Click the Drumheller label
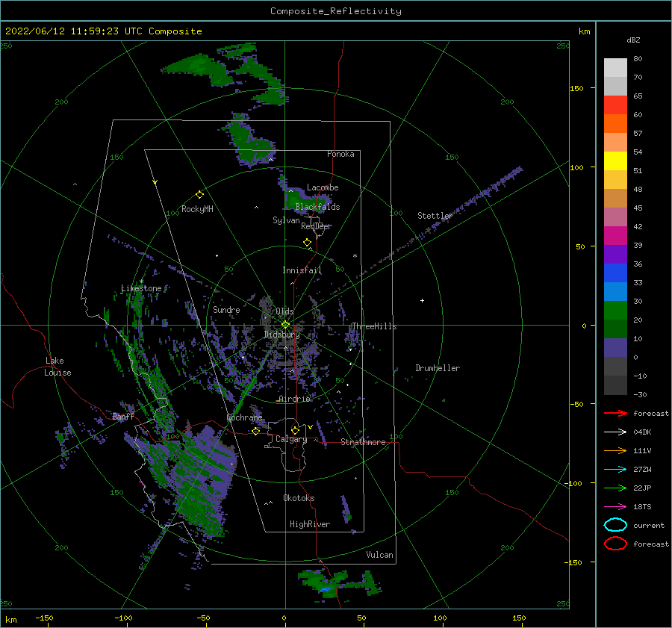The width and height of the screenshot is (672, 628). tap(438, 368)
